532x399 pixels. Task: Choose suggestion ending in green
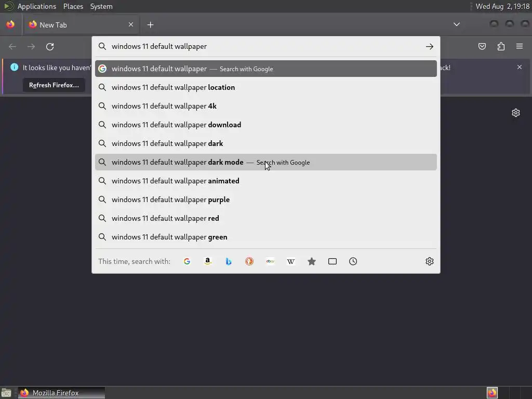tap(266, 237)
